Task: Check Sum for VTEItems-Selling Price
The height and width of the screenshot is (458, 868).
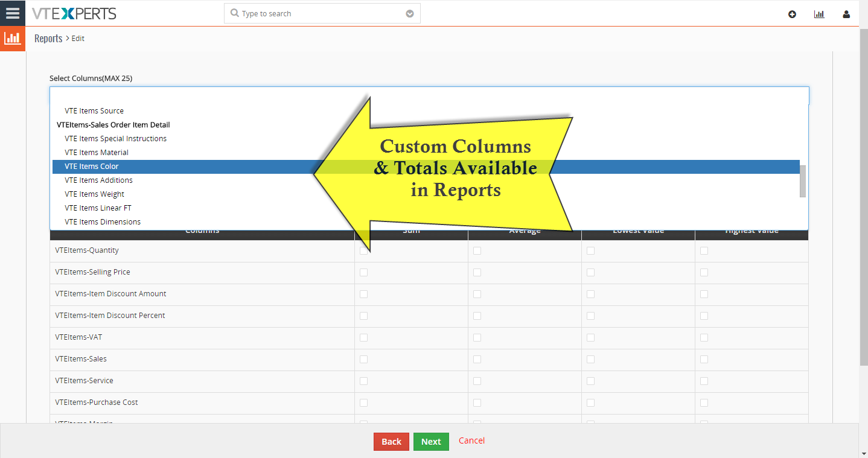Action: [363, 272]
